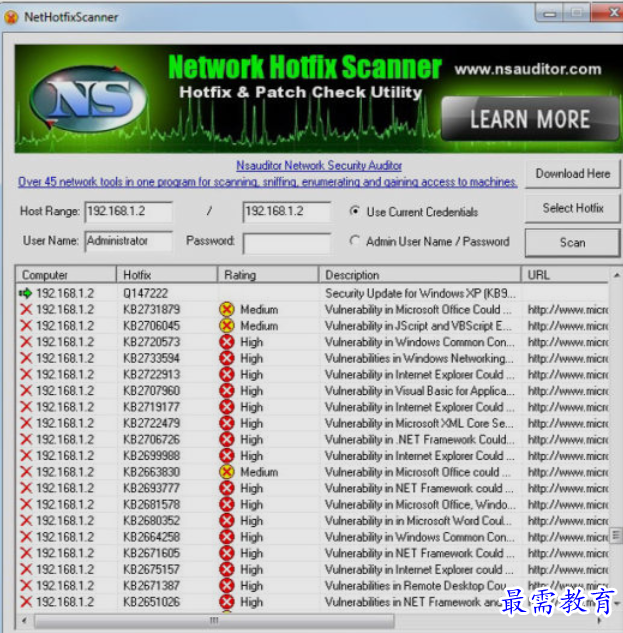Click the green arrow icon on the Q147222 row
623x633 pixels.
[x=25, y=293]
